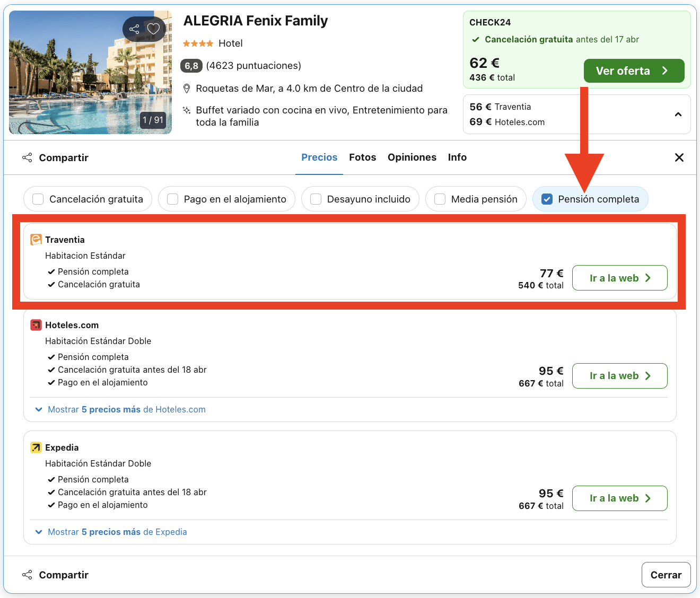Click Pago en el alojamiento under Expedia
This screenshot has height=598, width=700.
pyautogui.click(x=103, y=505)
